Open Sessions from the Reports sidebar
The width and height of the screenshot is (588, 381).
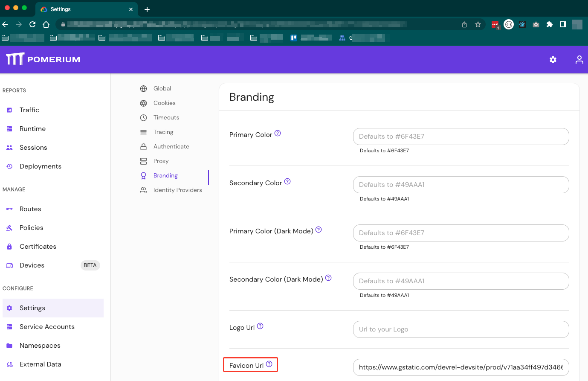[x=9, y=147]
